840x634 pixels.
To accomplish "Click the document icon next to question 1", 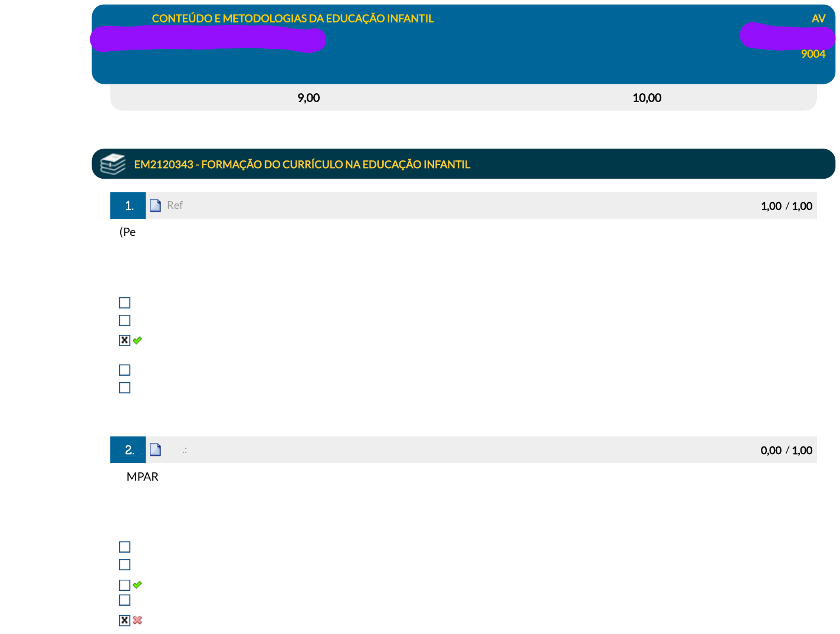I will [155, 205].
